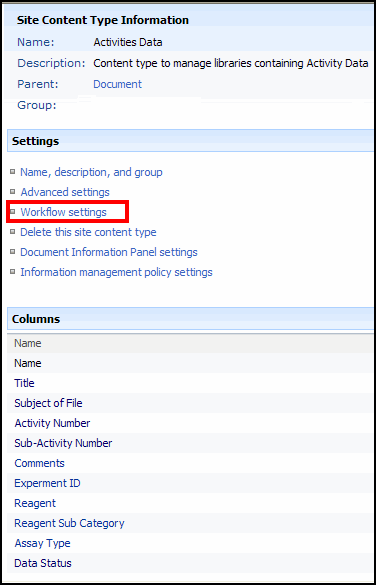Viewport: 376px width, 585px height.
Task: Click the bullet beside Advanced settings
Action: (x=13, y=192)
